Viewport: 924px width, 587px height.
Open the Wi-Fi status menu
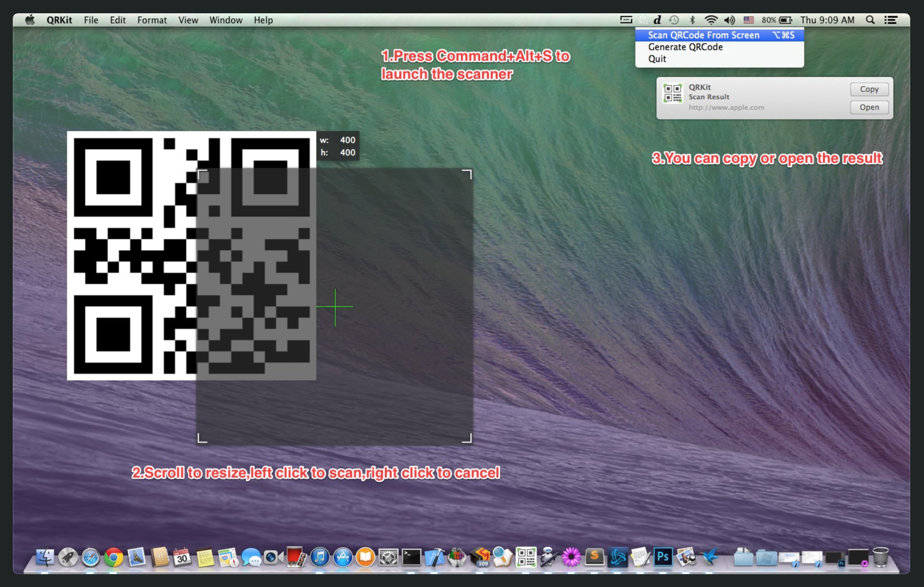click(711, 20)
